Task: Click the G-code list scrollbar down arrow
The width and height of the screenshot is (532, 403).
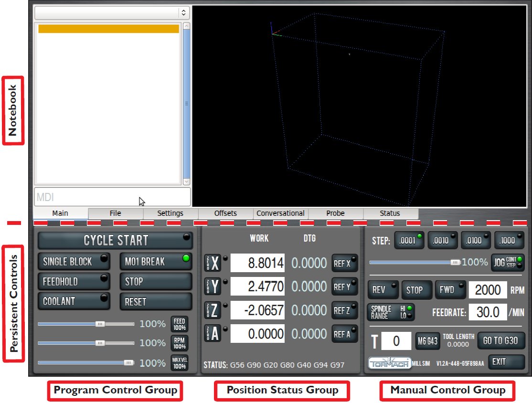Action: (x=186, y=181)
